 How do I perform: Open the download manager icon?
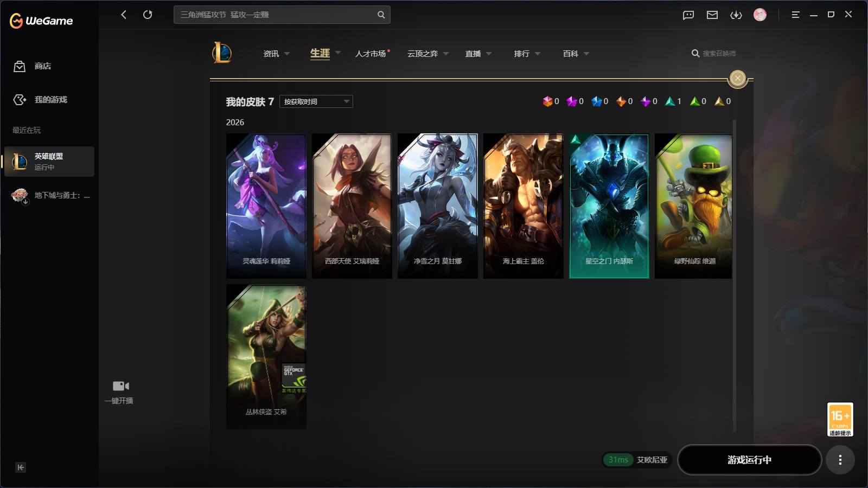(x=736, y=15)
